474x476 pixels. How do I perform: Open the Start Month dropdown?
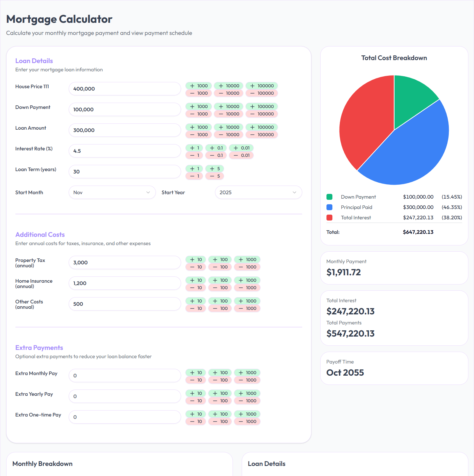click(112, 192)
